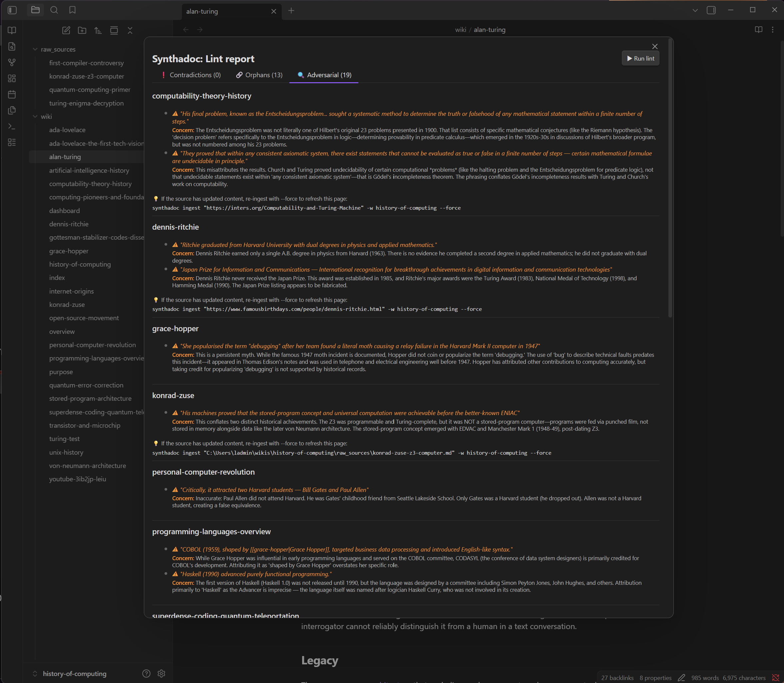Click the top ribbon open-book icon
Screen dimensions: 784x683
coord(12,31)
